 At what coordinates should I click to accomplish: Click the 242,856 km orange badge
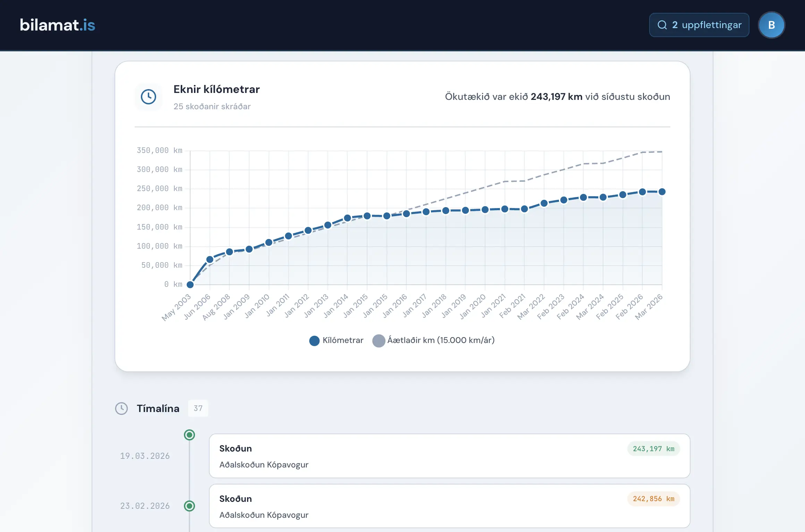tap(653, 499)
